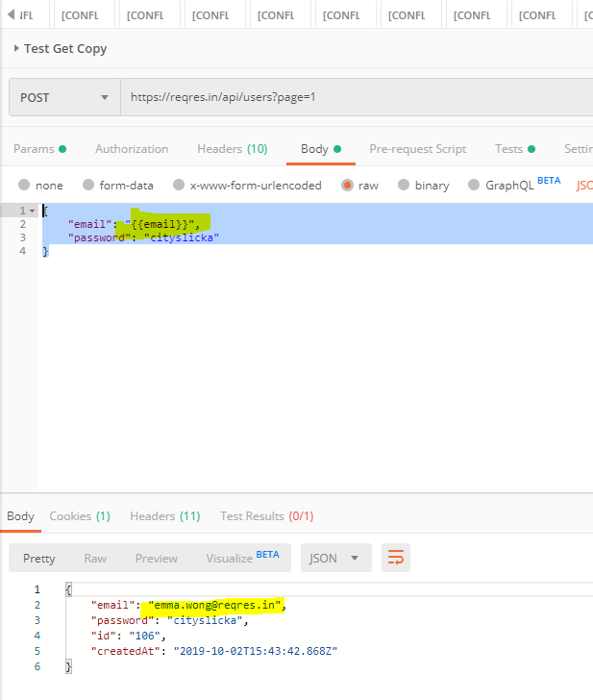
Task: Open the Tests tab
Action: [515, 149]
